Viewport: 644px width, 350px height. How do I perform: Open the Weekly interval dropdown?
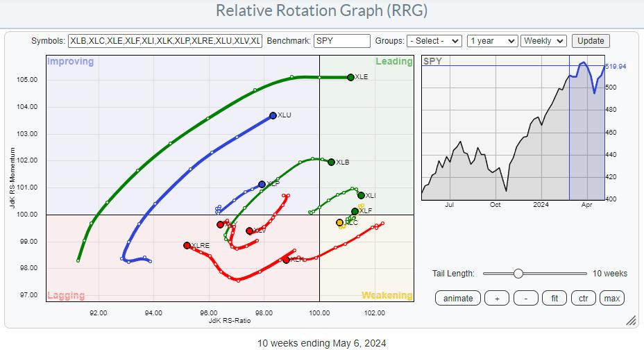543,41
